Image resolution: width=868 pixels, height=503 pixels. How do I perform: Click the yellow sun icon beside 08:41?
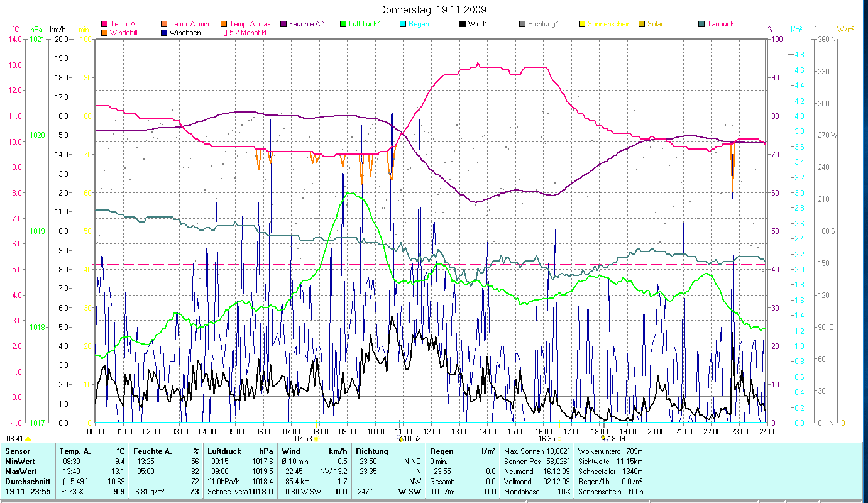pos(28,439)
